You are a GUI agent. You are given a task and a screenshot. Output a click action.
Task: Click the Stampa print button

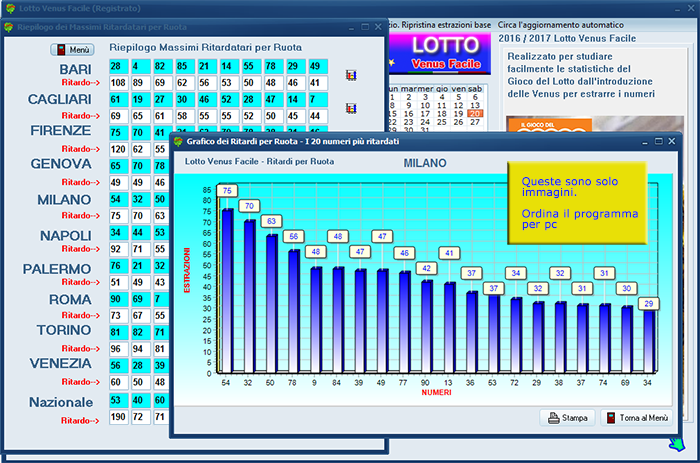click(567, 418)
